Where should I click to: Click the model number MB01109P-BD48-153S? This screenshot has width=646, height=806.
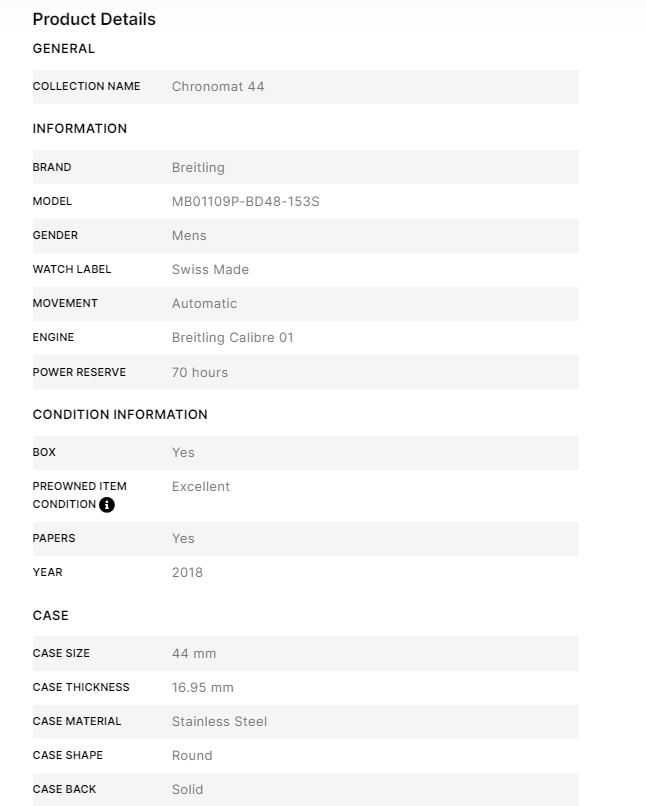pyautogui.click(x=245, y=202)
